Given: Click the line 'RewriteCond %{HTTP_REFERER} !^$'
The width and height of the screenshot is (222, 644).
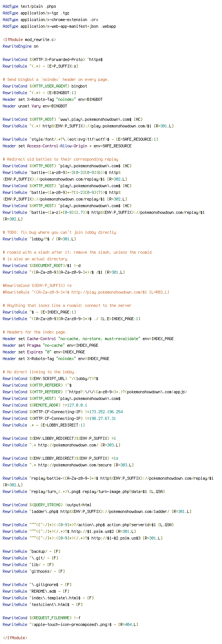Looking at the screenshot, I should click(37, 386).
